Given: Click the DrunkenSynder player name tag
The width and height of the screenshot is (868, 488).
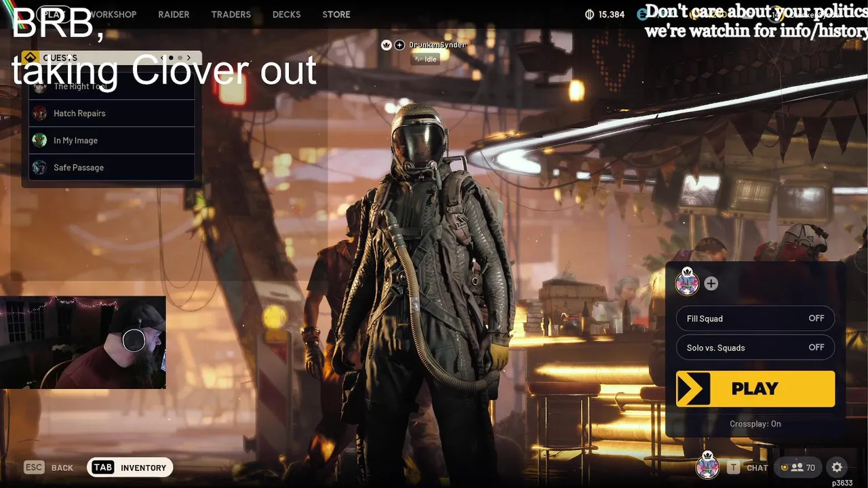Looking at the screenshot, I should [437, 45].
